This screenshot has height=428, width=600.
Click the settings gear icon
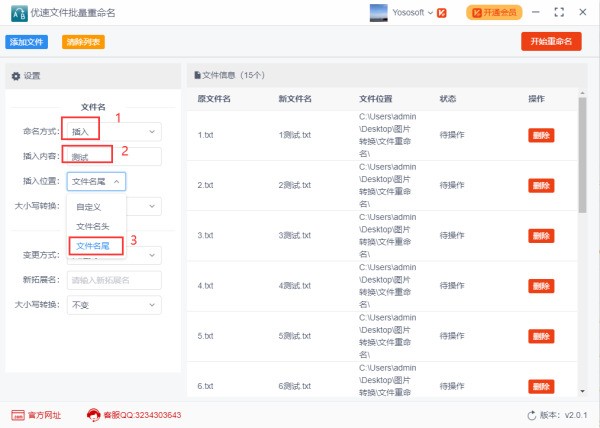pyautogui.click(x=15, y=76)
